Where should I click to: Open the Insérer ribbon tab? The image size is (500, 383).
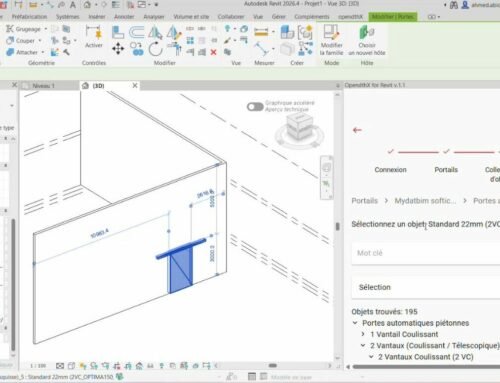tap(97, 16)
